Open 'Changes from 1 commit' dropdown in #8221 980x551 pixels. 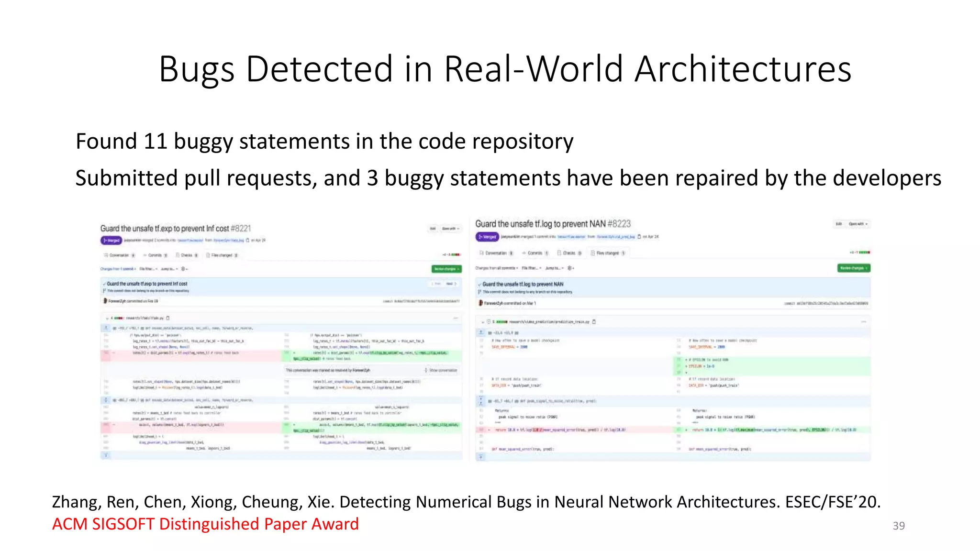coord(118,269)
